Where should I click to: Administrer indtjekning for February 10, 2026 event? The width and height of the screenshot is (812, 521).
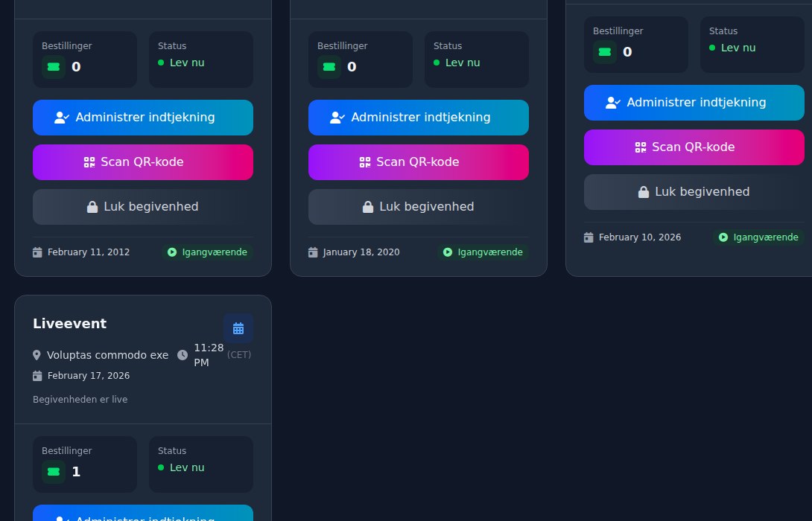(x=694, y=103)
